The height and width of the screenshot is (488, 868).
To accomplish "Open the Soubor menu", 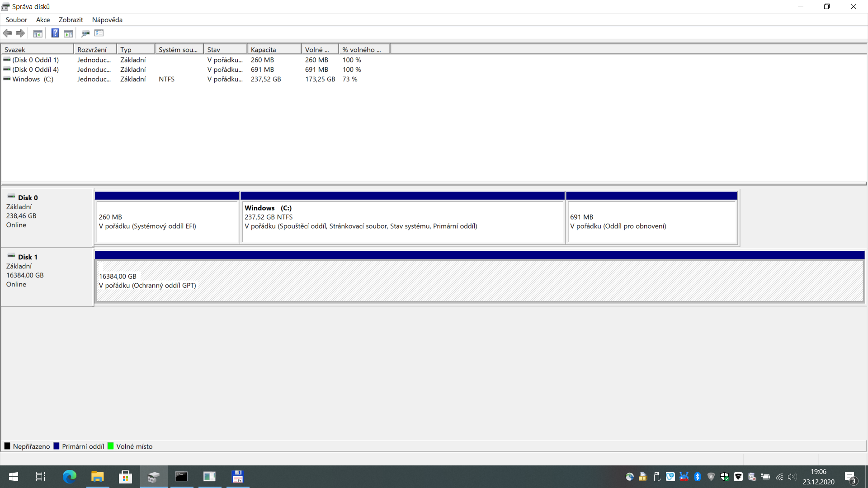I will pyautogui.click(x=16, y=20).
